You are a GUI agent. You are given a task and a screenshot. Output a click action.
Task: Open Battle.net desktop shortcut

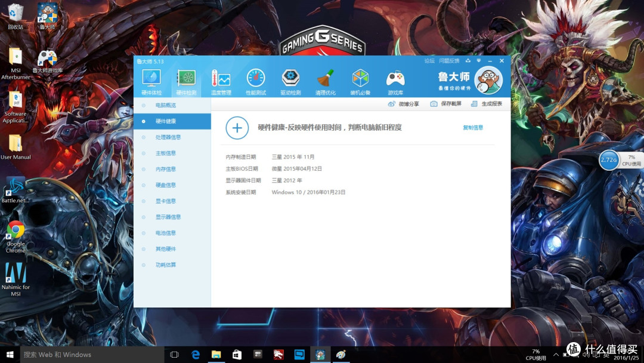[15, 190]
